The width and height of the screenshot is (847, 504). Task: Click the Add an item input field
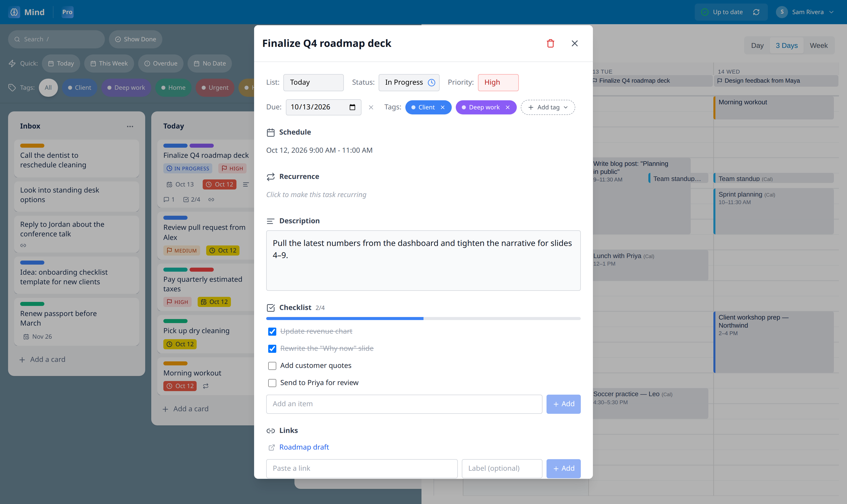click(x=404, y=404)
